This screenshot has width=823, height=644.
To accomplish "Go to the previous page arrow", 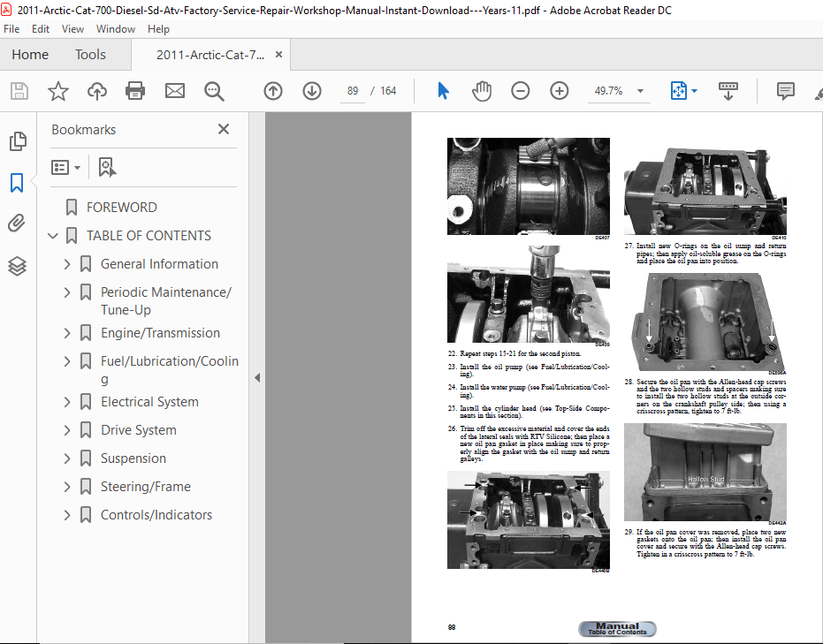I will pyautogui.click(x=273, y=91).
